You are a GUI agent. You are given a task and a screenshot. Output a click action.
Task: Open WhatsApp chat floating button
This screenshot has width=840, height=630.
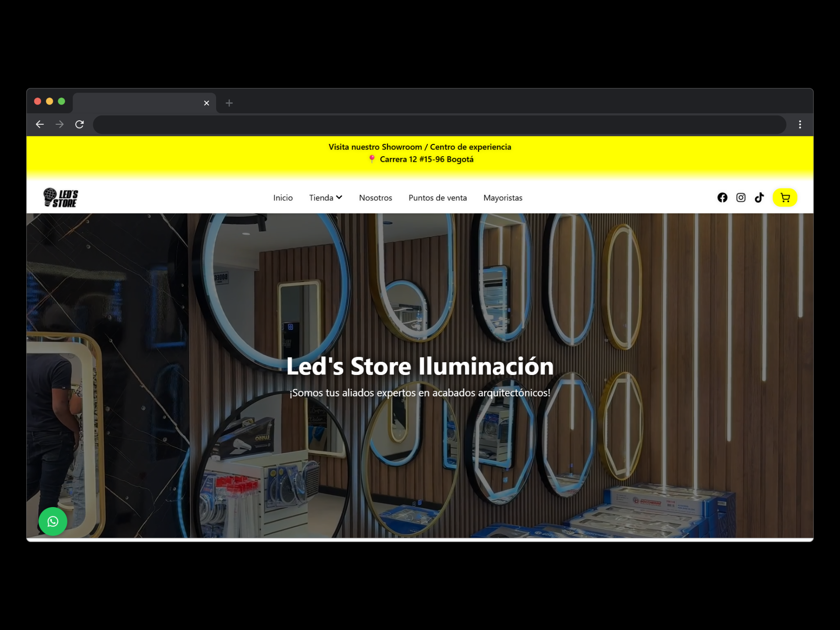(x=53, y=521)
